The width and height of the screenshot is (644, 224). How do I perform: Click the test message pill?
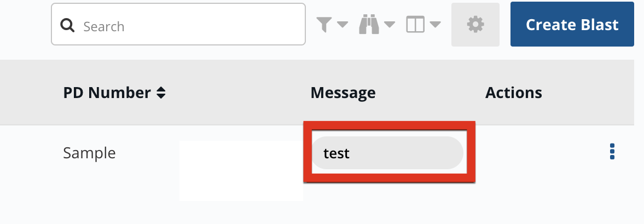[x=388, y=153]
